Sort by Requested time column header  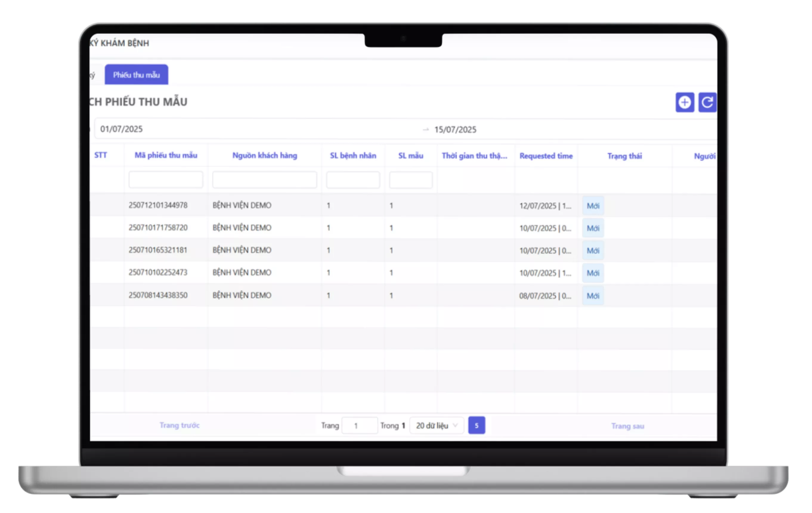click(x=546, y=156)
